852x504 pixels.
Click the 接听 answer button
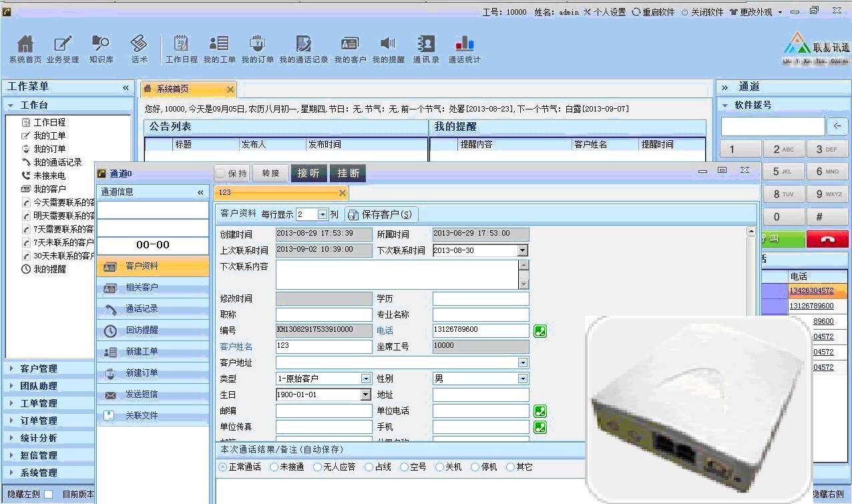[x=308, y=174]
